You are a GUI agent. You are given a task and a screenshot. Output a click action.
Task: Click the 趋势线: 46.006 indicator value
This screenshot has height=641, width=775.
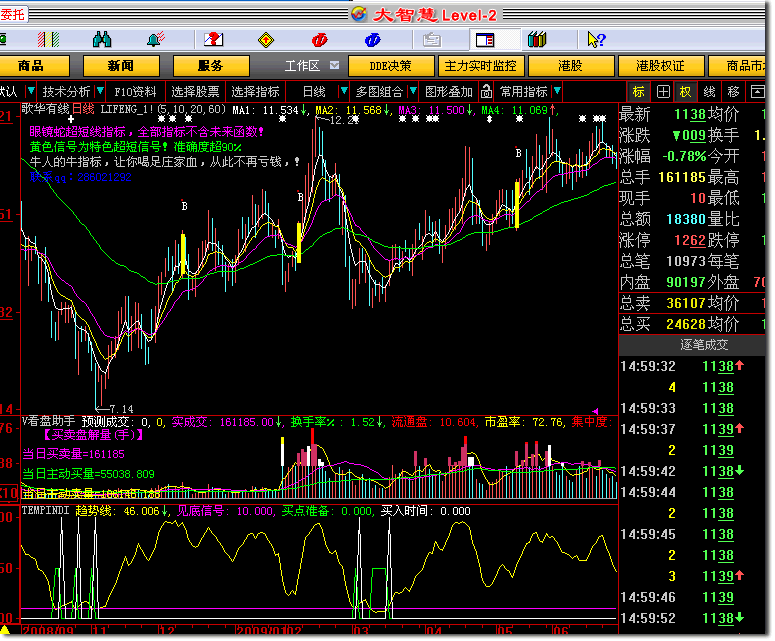pyautogui.click(x=122, y=511)
